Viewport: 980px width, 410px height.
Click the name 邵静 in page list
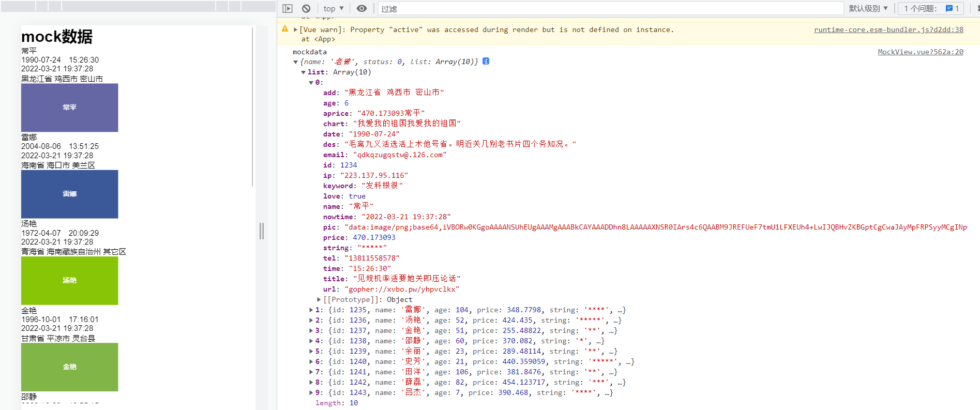[x=29, y=397]
